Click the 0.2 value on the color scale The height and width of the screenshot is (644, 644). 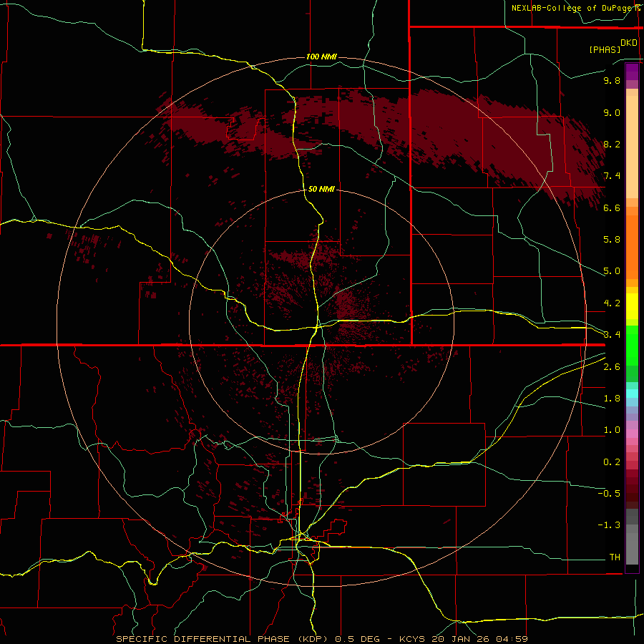click(612, 462)
